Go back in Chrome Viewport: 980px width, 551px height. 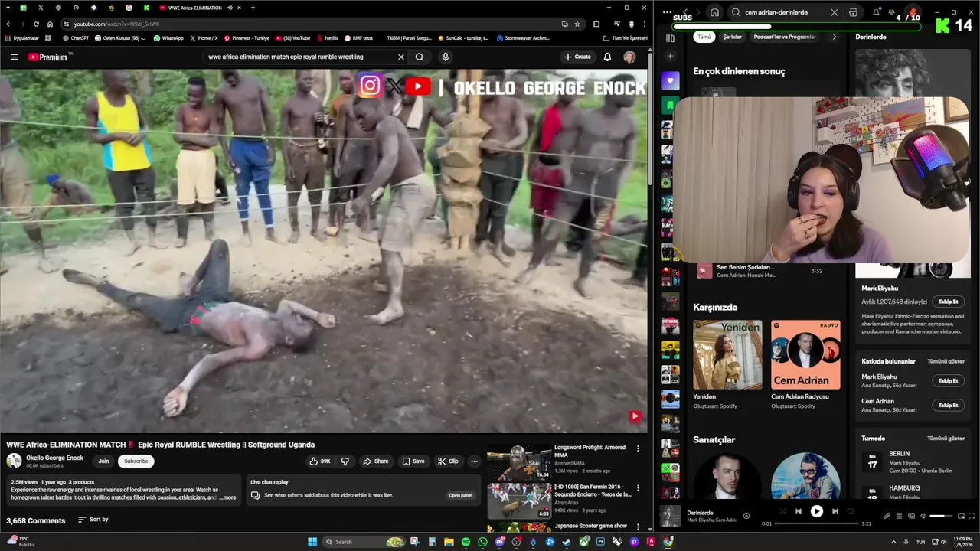[x=8, y=24]
